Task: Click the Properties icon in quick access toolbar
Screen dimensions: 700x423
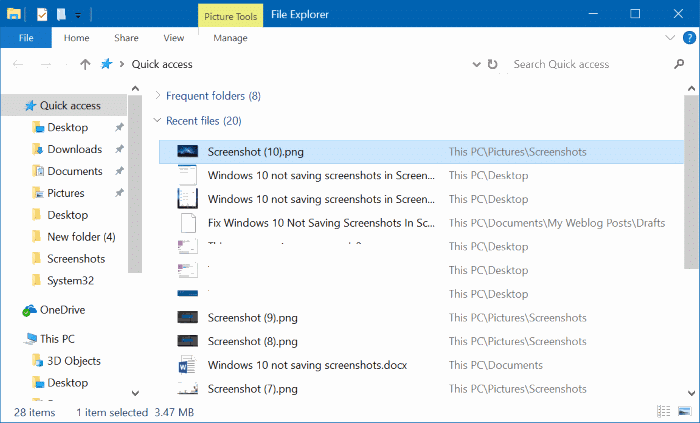Action: tap(42, 15)
